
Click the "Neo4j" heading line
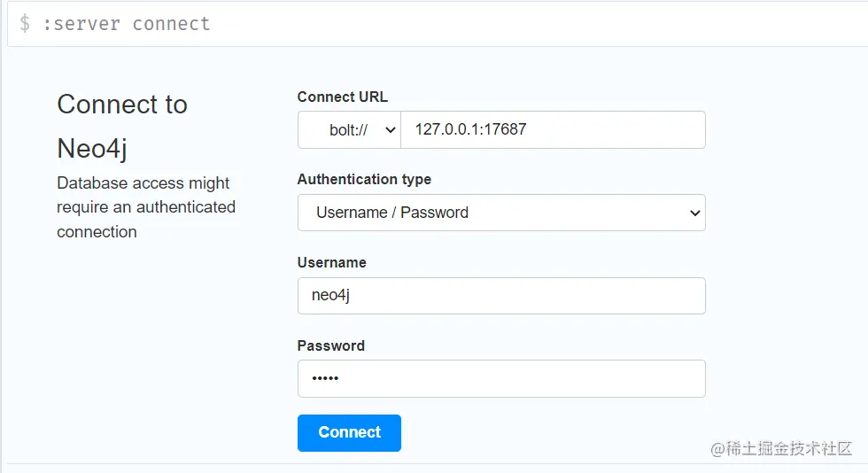coord(92,147)
